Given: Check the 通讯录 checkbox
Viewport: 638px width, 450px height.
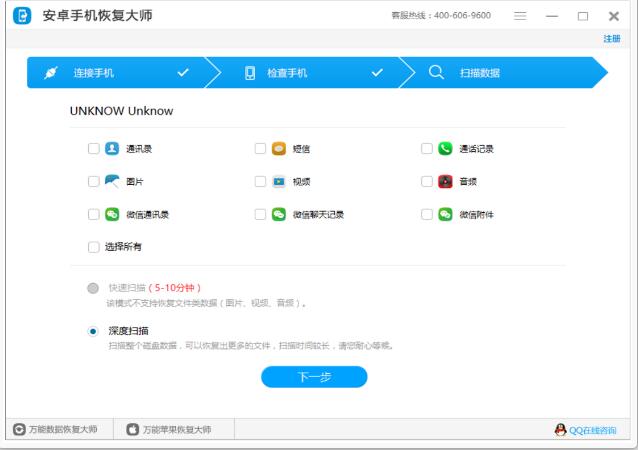Looking at the screenshot, I should tap(94, 149).
